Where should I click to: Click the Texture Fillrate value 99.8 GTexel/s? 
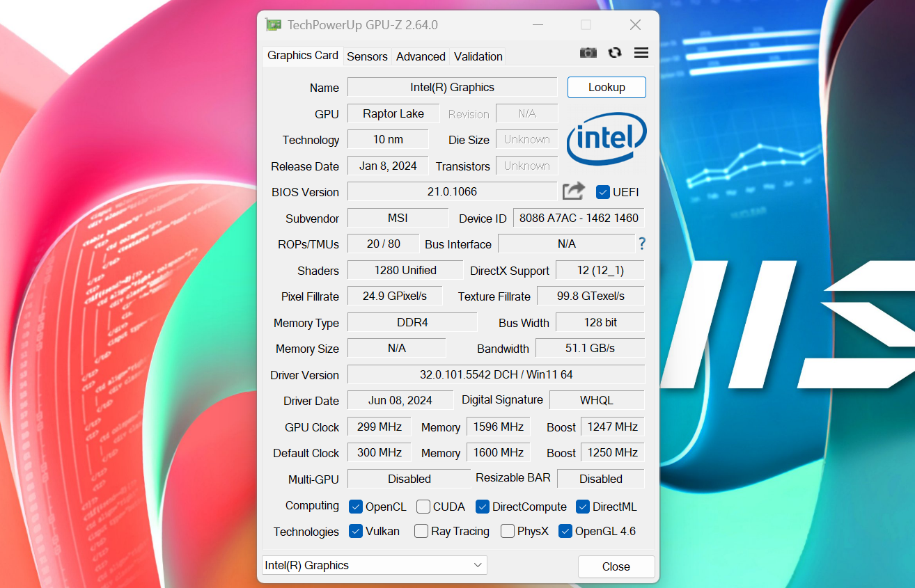click(591, 296)
